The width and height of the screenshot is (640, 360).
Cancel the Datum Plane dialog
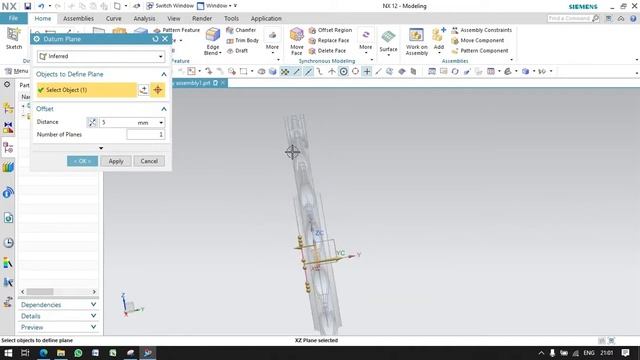149,161
